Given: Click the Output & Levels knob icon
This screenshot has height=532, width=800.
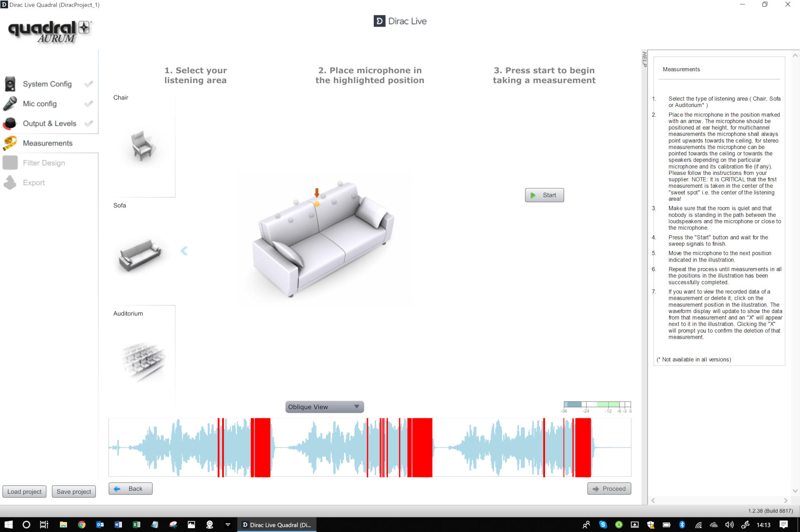Looking at the screenshot, I should (10, 124).
